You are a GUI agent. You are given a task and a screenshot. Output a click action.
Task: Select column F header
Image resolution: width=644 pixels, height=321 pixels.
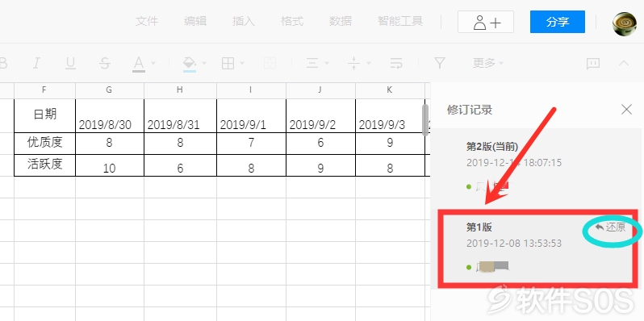coord(44,90)
